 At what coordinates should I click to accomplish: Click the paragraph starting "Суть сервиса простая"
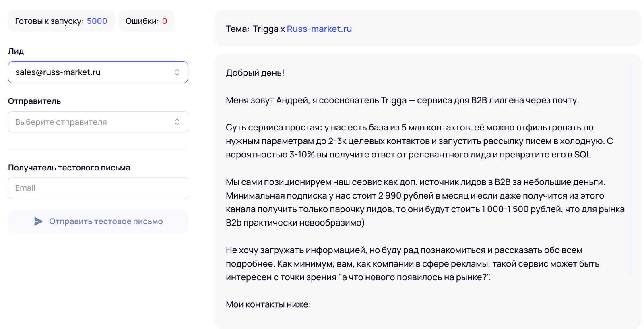coord(419,141)
